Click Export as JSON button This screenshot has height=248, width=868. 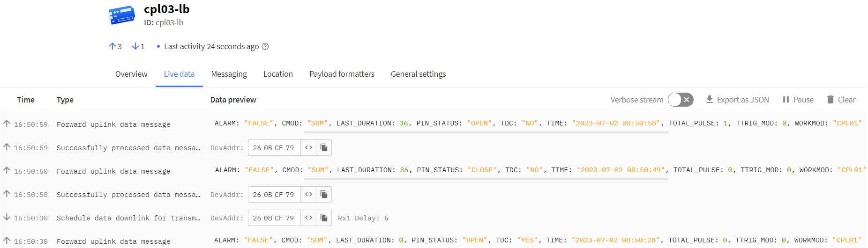(737, 100)
